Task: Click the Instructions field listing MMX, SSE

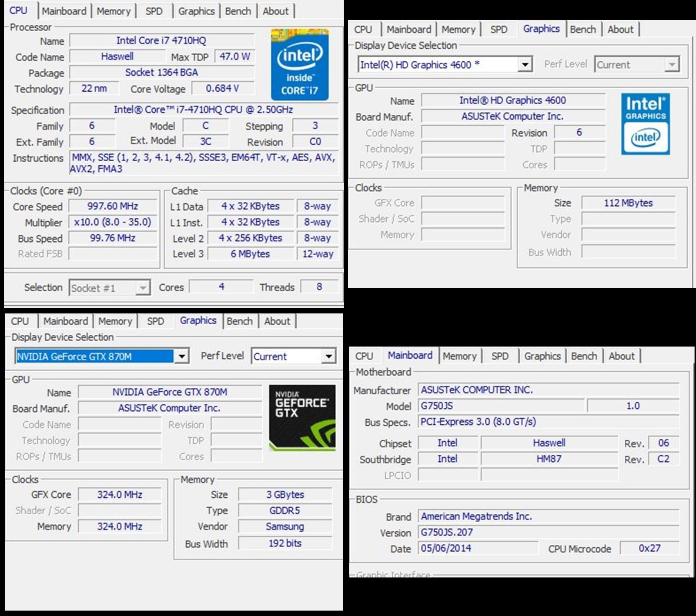Action: click(x=204, y=163)
